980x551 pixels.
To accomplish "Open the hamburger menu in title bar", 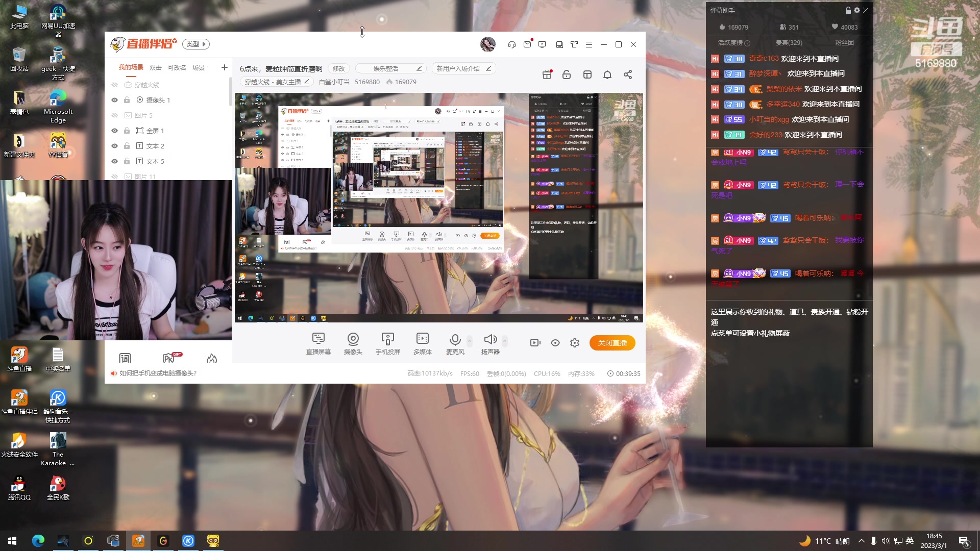I will (589, 44).
